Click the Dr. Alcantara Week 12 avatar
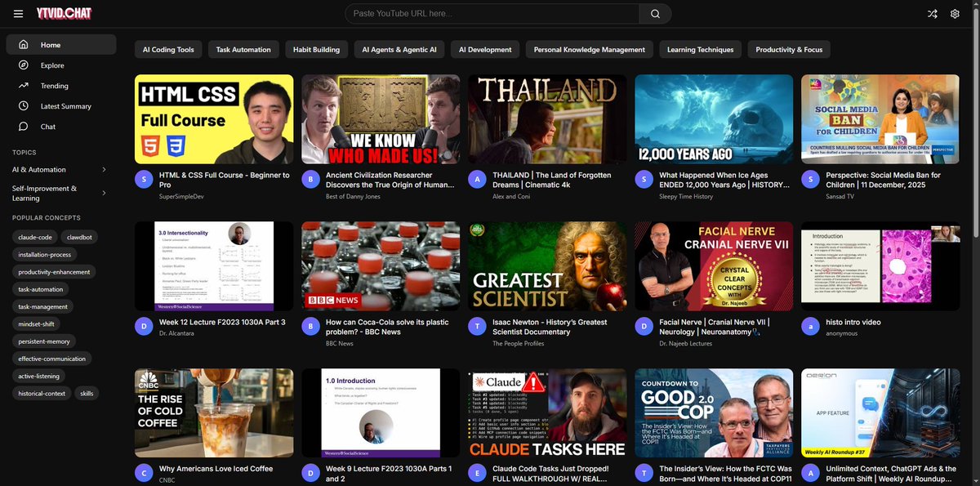 pos(145,326)
